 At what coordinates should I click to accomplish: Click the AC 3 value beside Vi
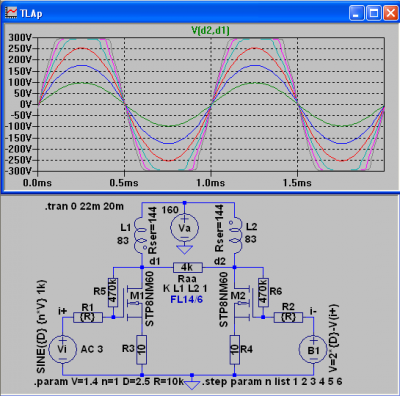[92, 349]
